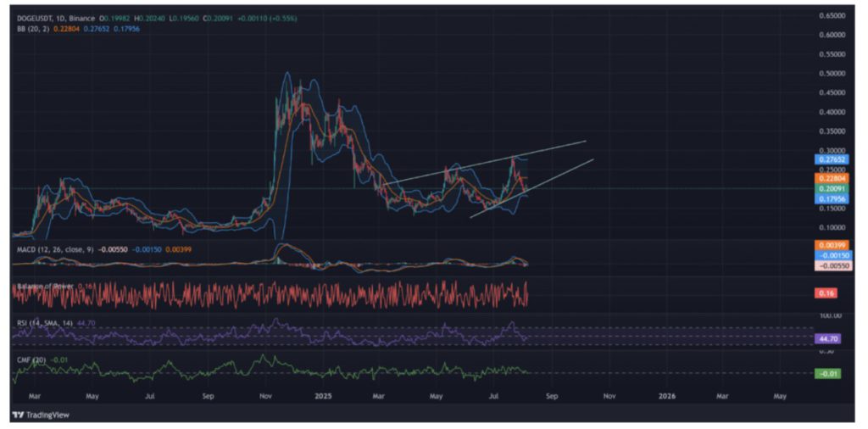The image size is (868, 429).
Task: Click the red 0.16 Balance of Power tag
Action: tap(826, 293)
